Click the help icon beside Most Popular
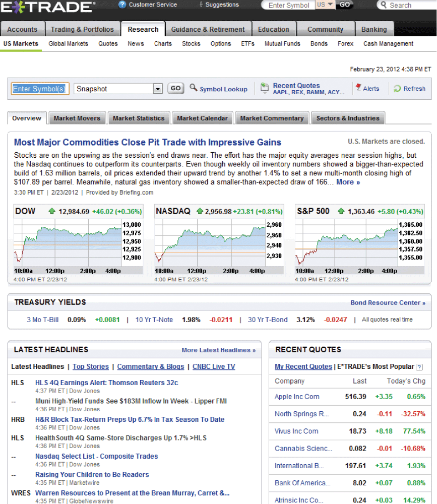 [x=419, y=367]
